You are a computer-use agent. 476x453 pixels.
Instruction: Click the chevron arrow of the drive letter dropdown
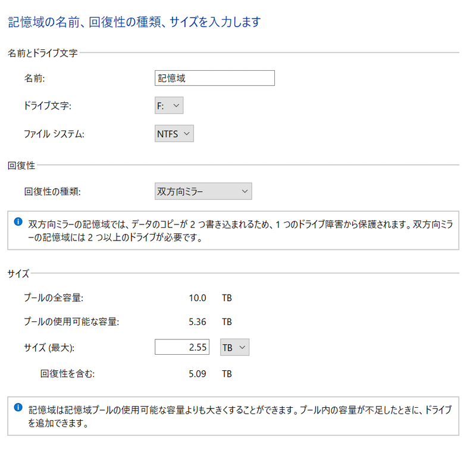coord(176,105)
